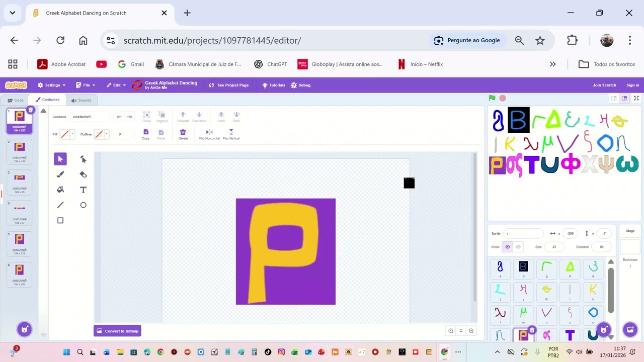The width and height of the screenshot is (644, 362).
Task: Open the Tutorials menu item
Action: (x=274, y=85)
